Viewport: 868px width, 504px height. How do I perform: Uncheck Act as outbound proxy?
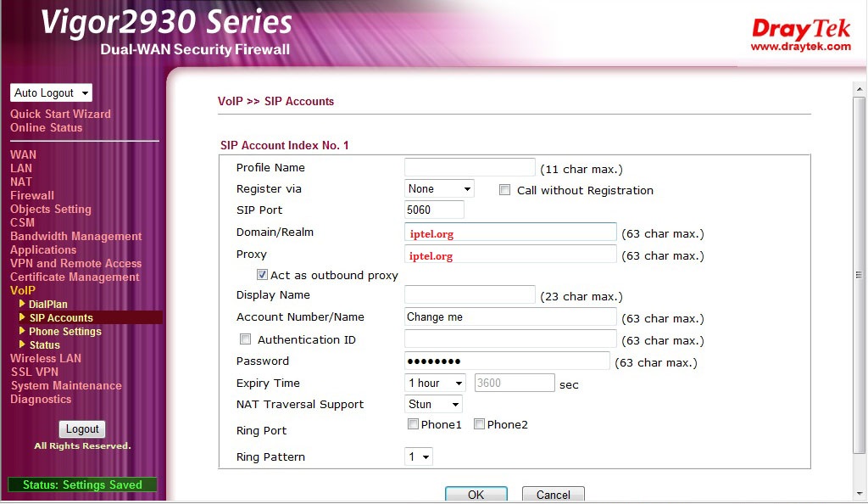pyautogui.click(x=263, y=275)
